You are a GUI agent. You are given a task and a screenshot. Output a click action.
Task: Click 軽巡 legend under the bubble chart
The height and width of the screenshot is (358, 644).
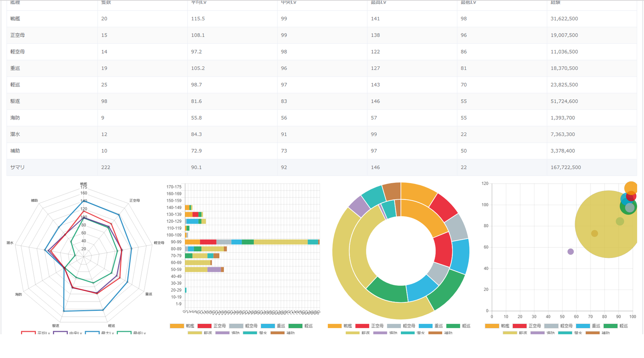(x=616, y=326)
